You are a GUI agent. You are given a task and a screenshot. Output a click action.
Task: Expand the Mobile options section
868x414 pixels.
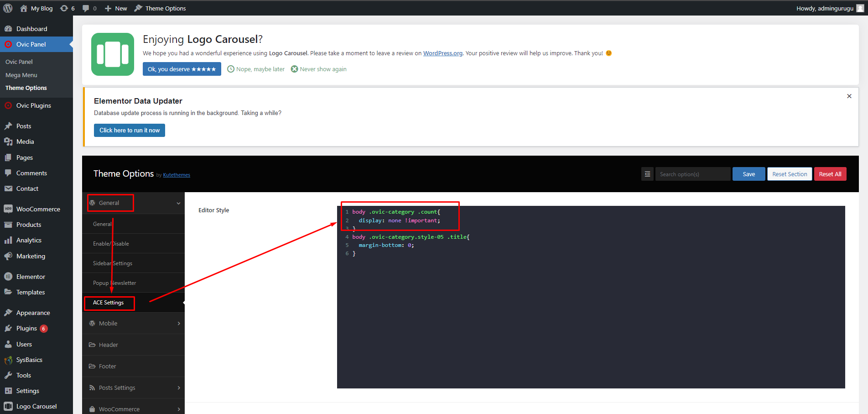click(134, 323)
